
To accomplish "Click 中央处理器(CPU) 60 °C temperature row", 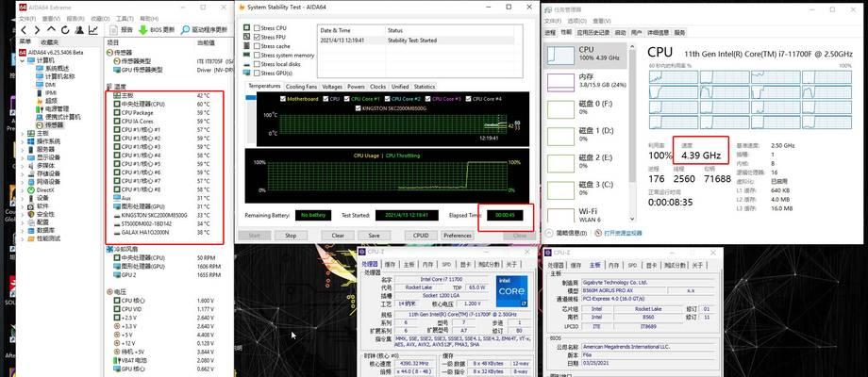I will (x=164, y=104).
